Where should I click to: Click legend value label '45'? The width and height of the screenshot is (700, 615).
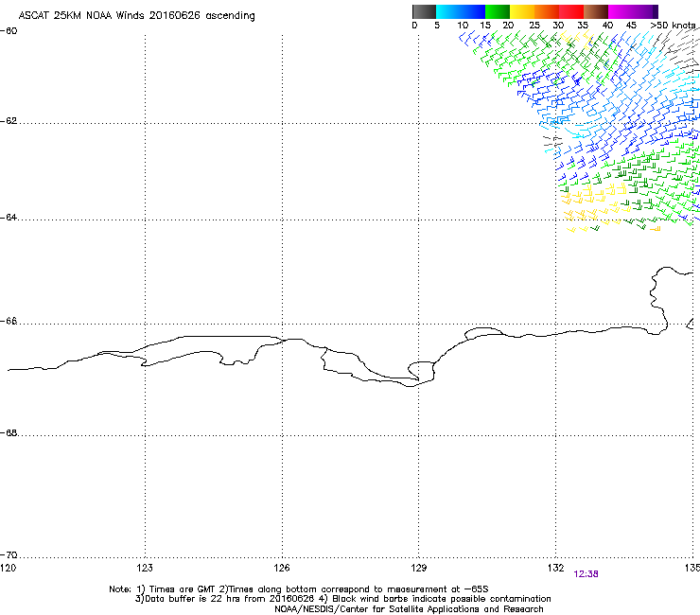pos(631,26)
